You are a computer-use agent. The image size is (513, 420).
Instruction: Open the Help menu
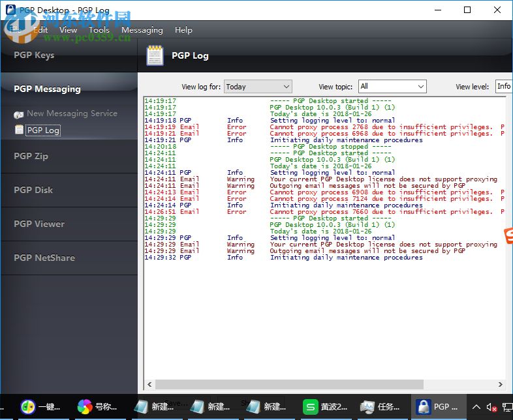pyautogui.click(x=183, y=30)
